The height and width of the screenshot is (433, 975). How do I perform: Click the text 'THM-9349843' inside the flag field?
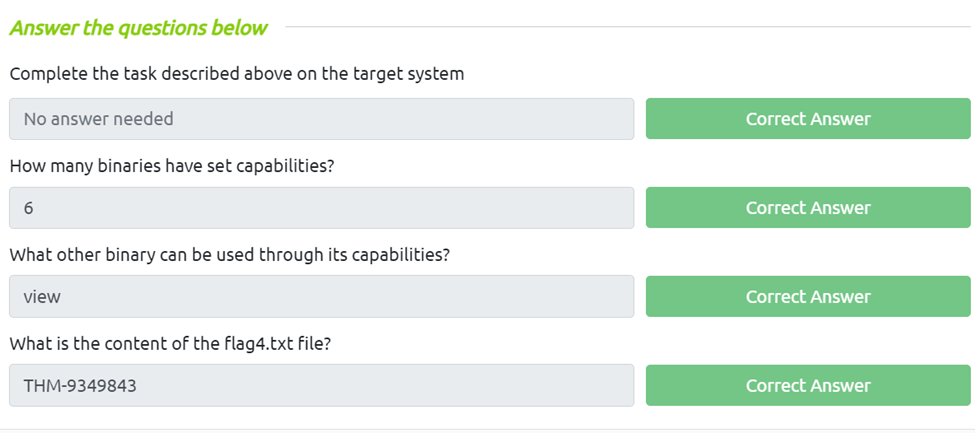80,385
